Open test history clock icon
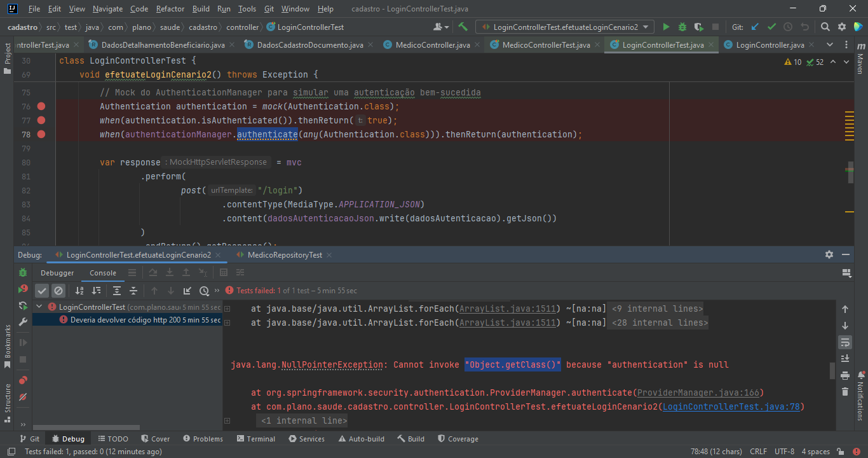Viewport: 868px width, 458px height. (x=204, y=291)
